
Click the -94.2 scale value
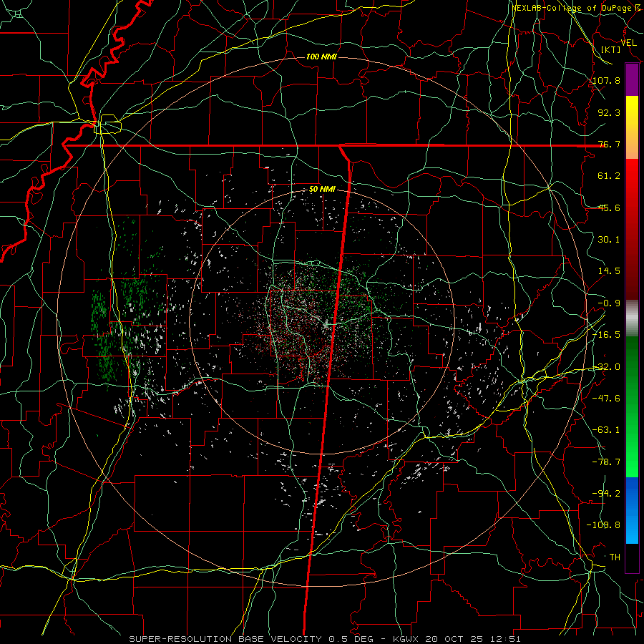(607, 494)
